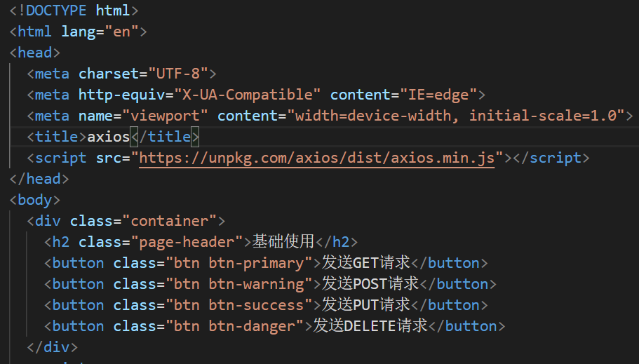Click the "btn btn-primary" class string
The width and height of the screenshot is (639, 364).
click(x=238, y=263)
